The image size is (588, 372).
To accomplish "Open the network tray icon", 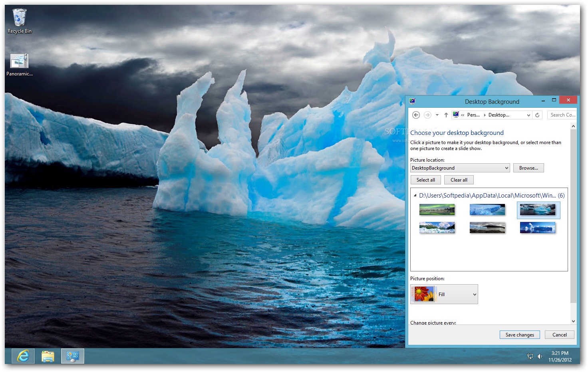I will [530, 356].
